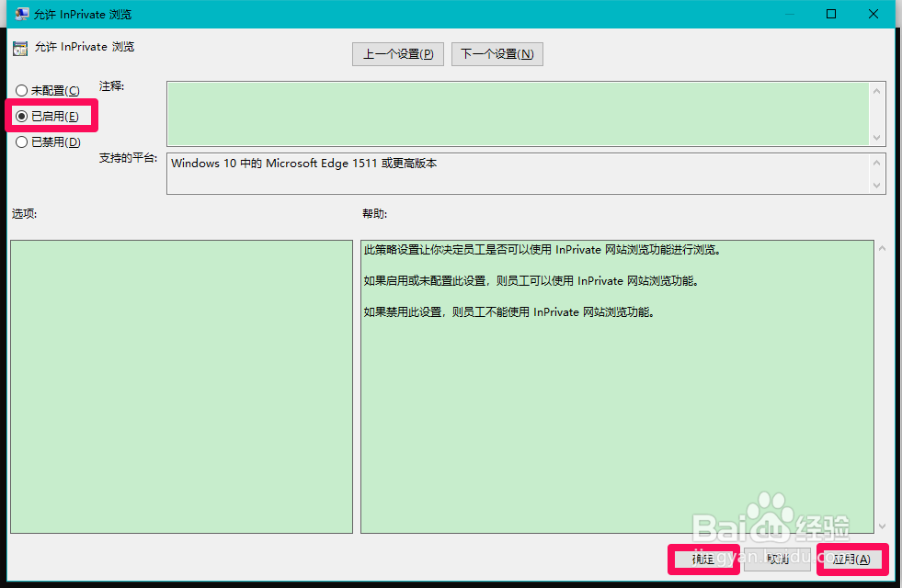
Task: Minimize the 允许 InPrivate 浏览 window
Action: 790,14
